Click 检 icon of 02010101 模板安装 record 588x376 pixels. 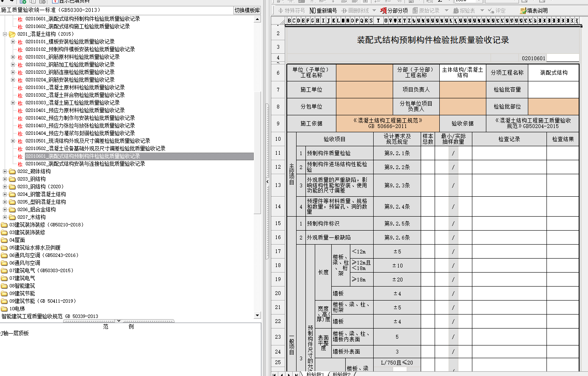[20, 42]
